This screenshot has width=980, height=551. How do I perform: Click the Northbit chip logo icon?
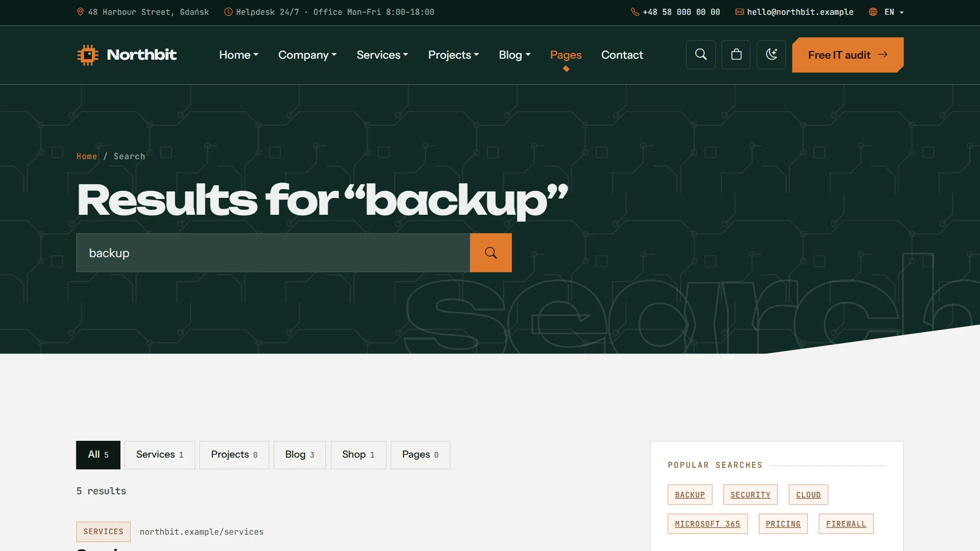(x=88, y=55)
